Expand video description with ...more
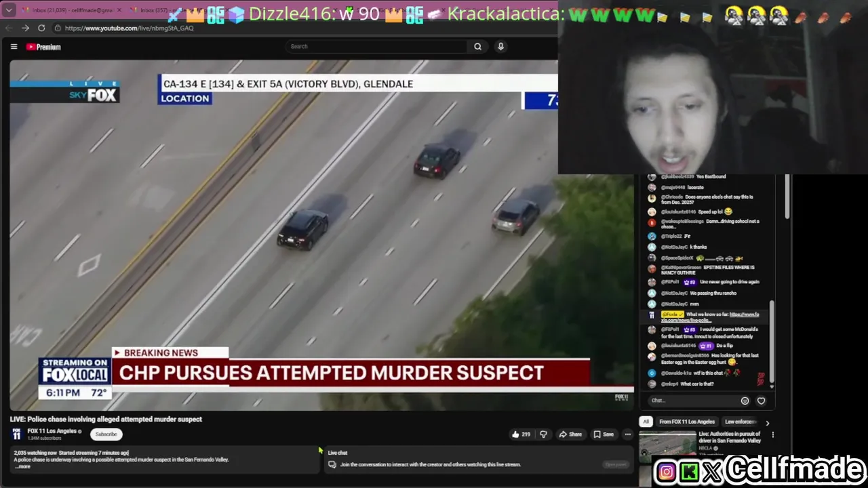This screenshot has width=868, height=488. click(23, 466)
